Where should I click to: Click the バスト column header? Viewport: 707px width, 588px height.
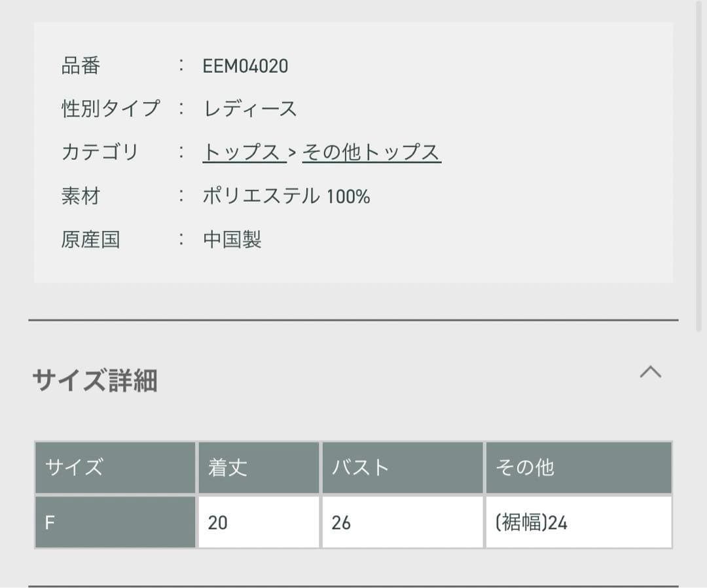coord(402,468)
